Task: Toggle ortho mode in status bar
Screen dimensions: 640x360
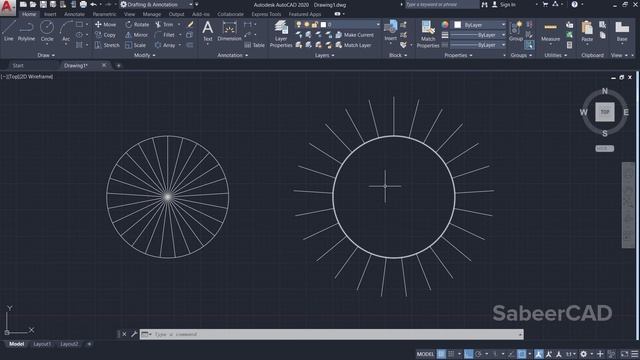Action: click(x=469, y=354)
